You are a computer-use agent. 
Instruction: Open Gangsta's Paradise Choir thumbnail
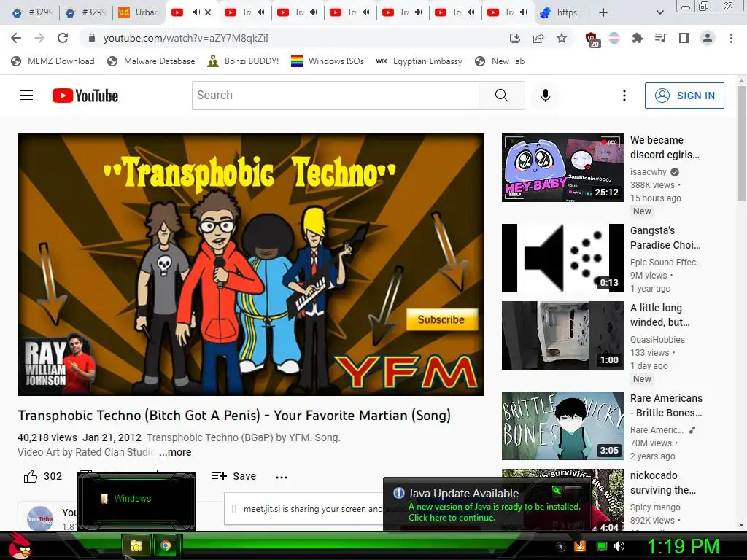(562, 258)
